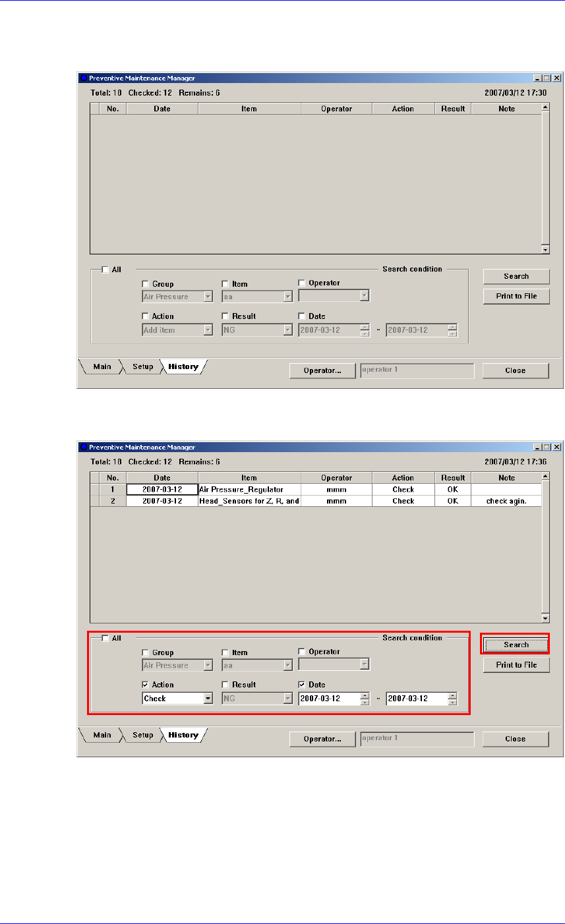Viewport: 565px width, 924px height.
Task: Click the Result column header in the 17:36 window
Action: click(x=453, y=478)
